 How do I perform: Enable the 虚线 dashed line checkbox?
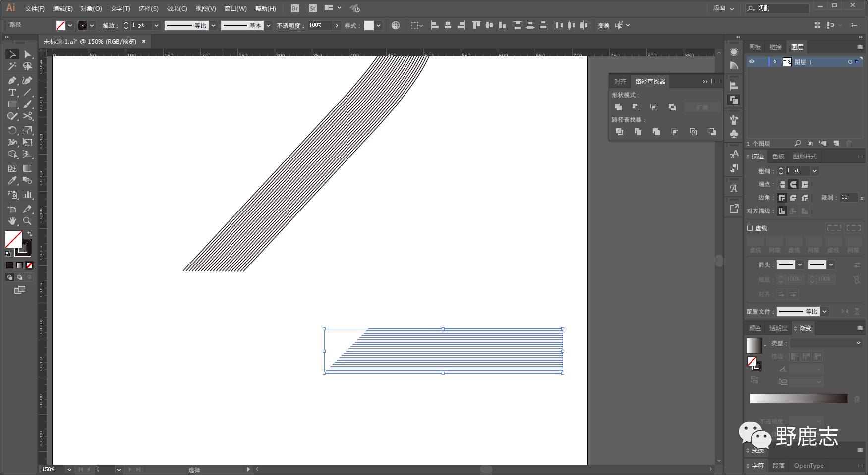tap(750, 228)
